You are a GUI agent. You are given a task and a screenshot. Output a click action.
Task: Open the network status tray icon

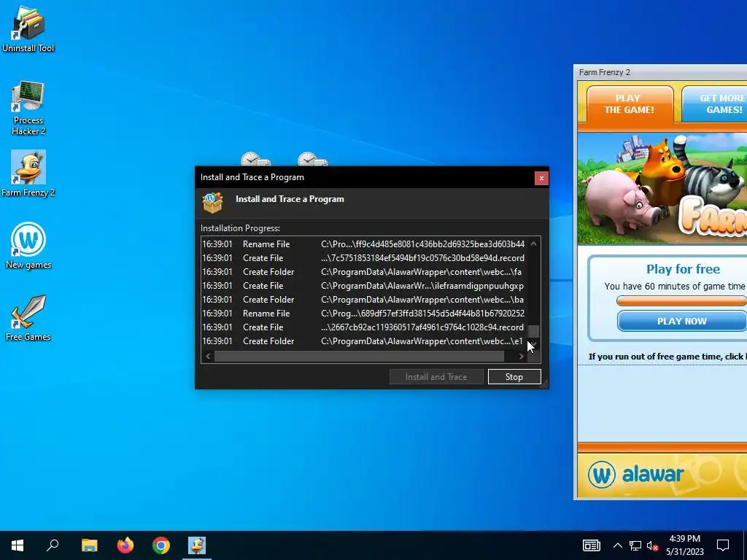(x=635, y=545)
